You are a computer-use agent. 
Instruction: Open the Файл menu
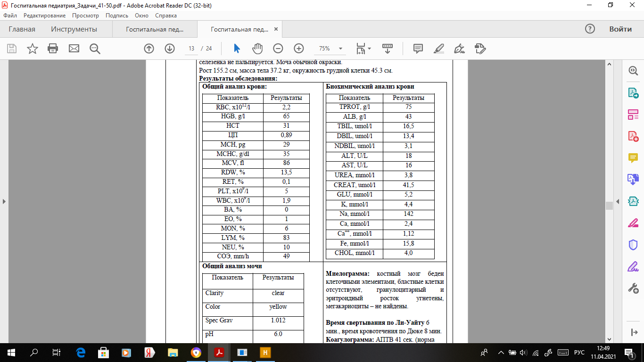[x=10, y=16]
